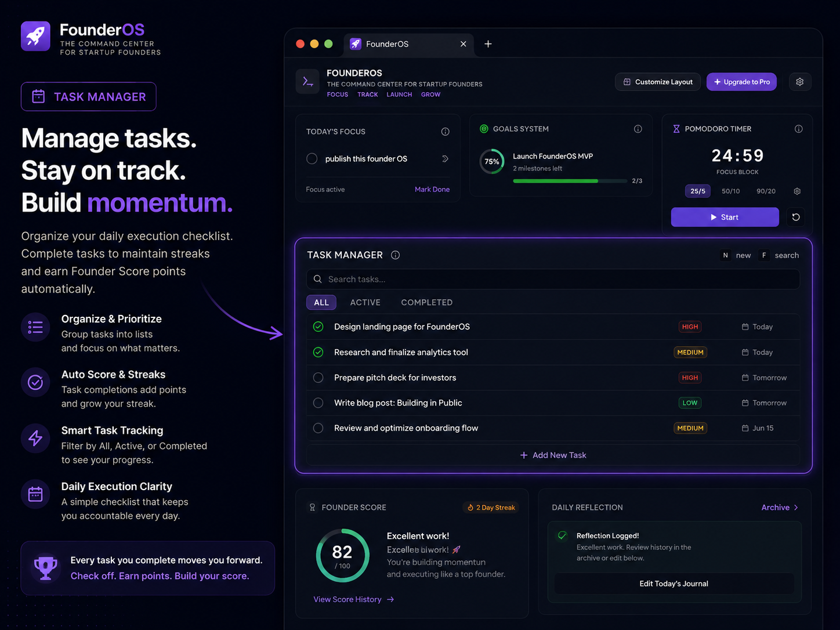
Task: Show Task Manager info icon
Action: point(395,255)
